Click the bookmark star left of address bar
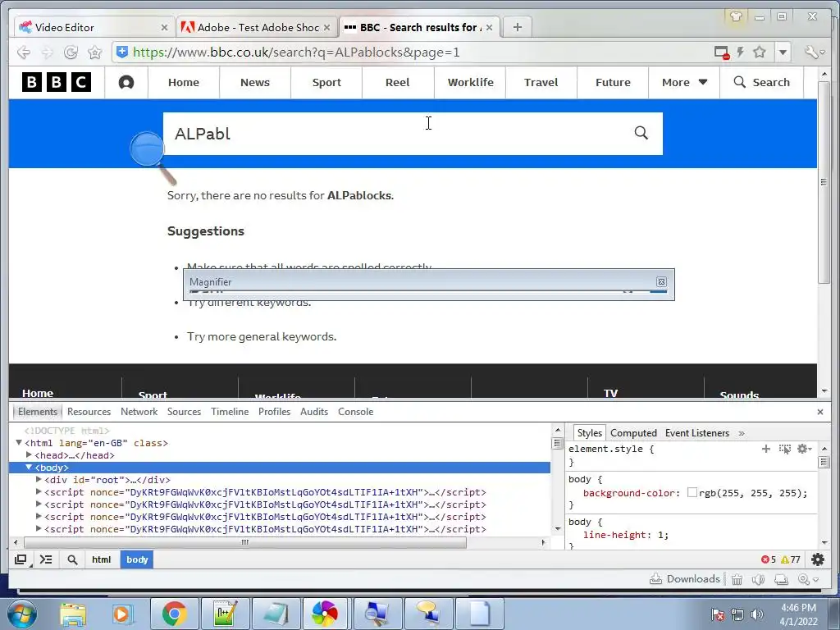Image resolution: width=840 pixels, height=630 pixels. coord(95,52)
